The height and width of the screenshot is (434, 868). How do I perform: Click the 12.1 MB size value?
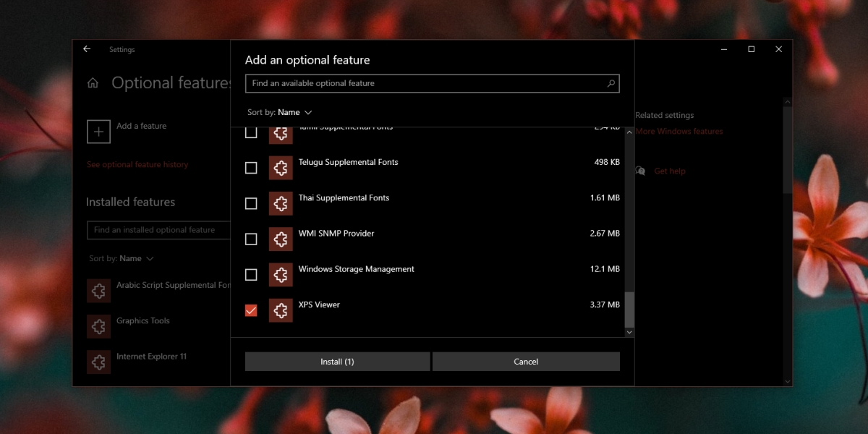point(605,269)
